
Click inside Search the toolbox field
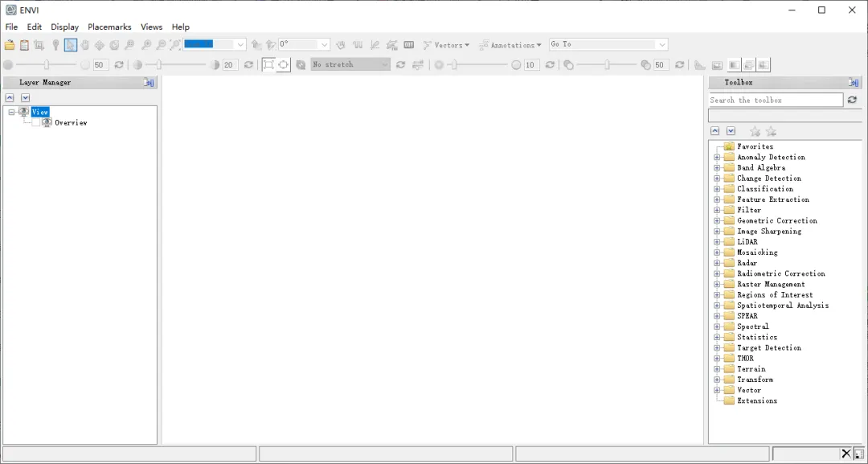click(776, 101)
